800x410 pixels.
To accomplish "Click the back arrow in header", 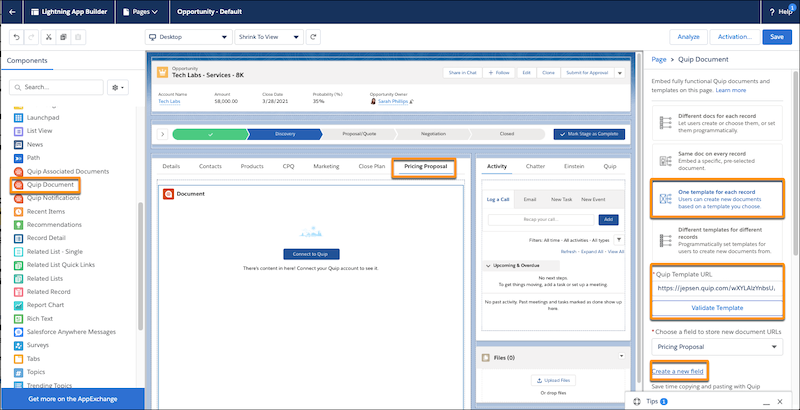I will (x=12, y=11).
